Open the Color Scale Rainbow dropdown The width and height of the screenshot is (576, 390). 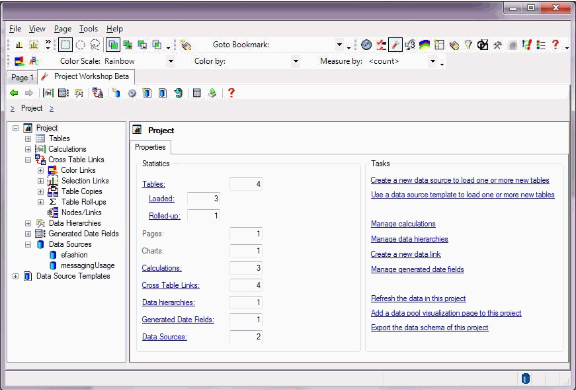(170, 61)
